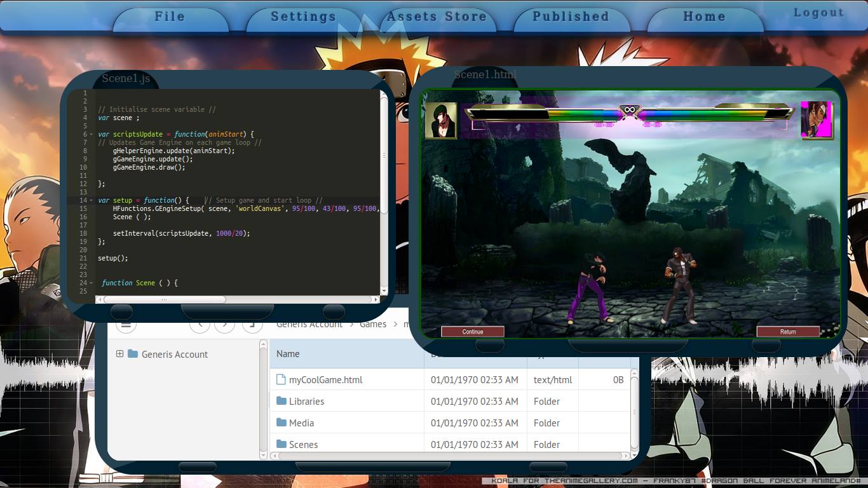Image resolution: width=868 pixels, height=488 pixels.
Task: Click the file manager up-level icon
Action: pos(252,324)
